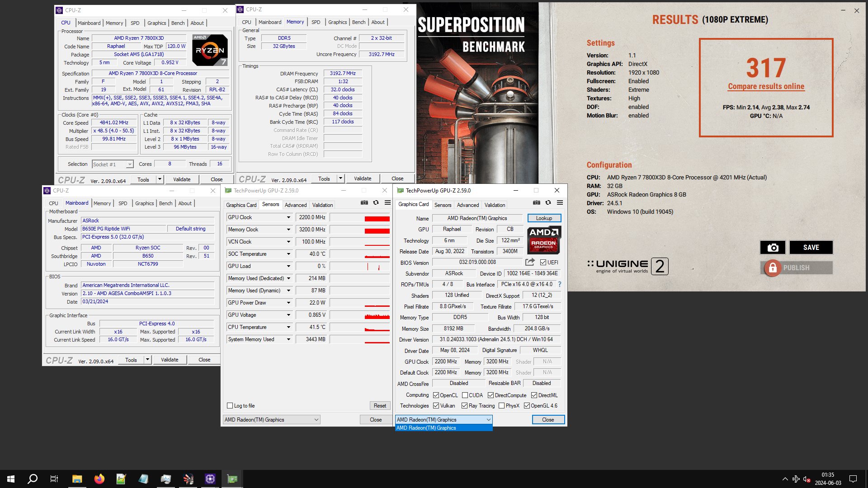Click the refresh icon in GPU-Z Sensors window
868x488 pixels.
tap(376, 202)
